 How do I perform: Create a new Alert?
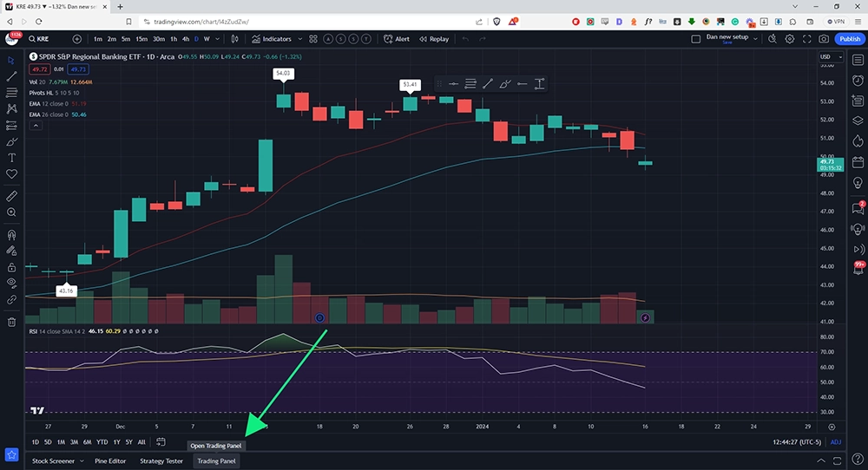(397, 39)
